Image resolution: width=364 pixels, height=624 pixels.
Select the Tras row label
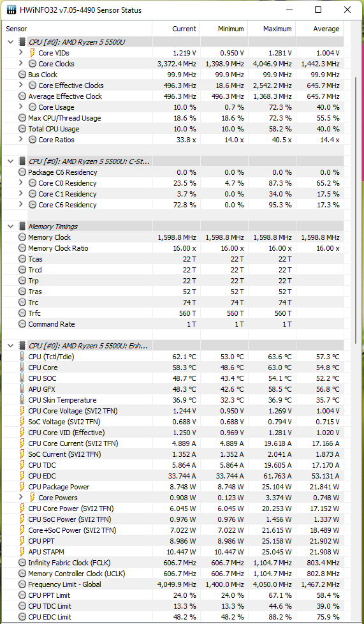(35, 292)
